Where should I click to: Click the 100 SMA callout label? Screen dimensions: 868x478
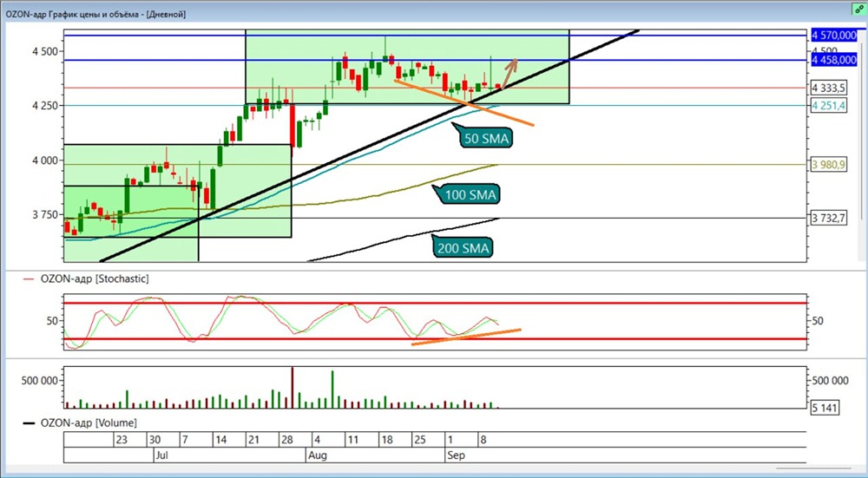pos(470,194)
